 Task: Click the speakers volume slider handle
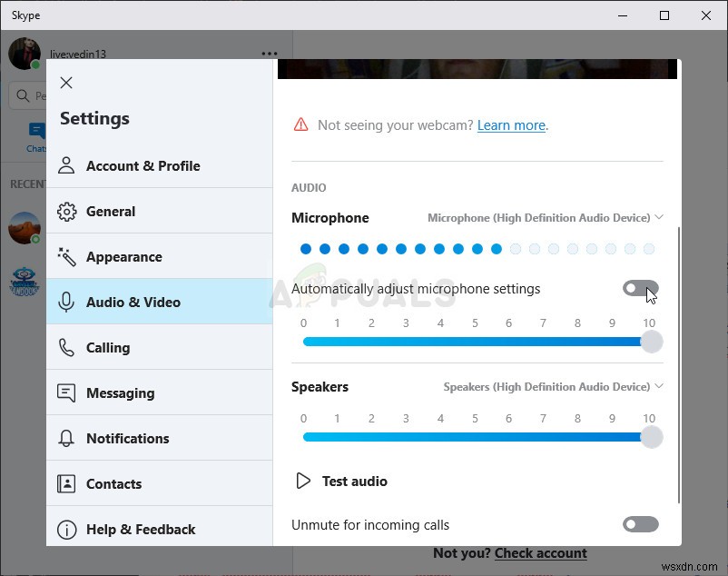pos(651,437)
